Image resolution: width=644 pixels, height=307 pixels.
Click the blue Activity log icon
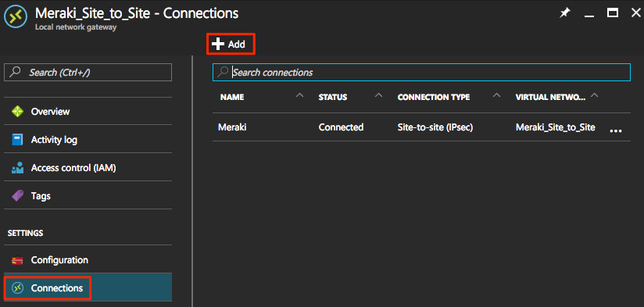[x=17, y=140]
